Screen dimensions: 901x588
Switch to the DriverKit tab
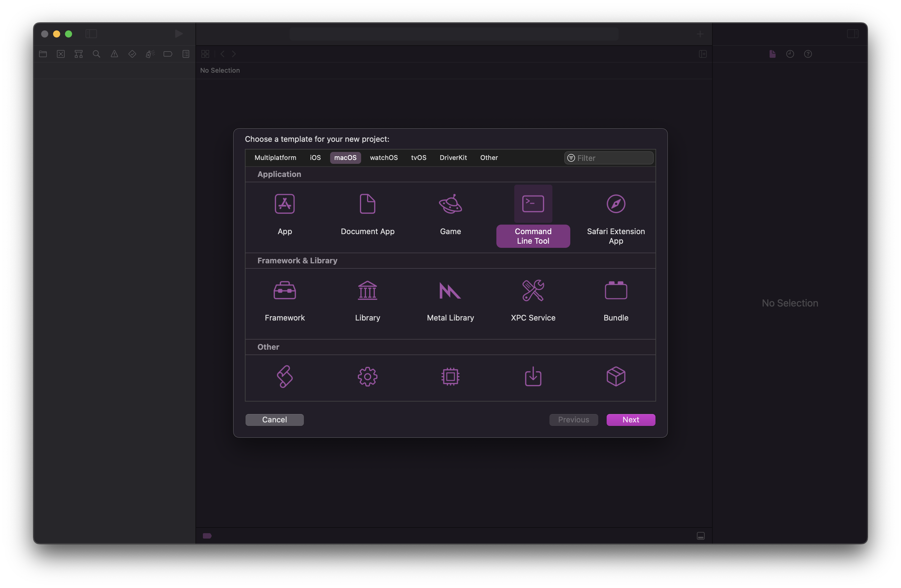coord(453,157)
